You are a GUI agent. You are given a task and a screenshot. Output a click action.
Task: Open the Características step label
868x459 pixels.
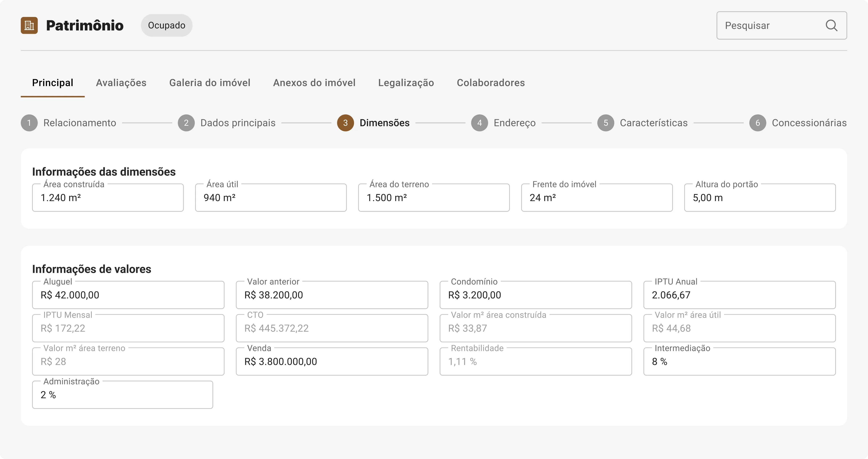(x=654, y=123)
